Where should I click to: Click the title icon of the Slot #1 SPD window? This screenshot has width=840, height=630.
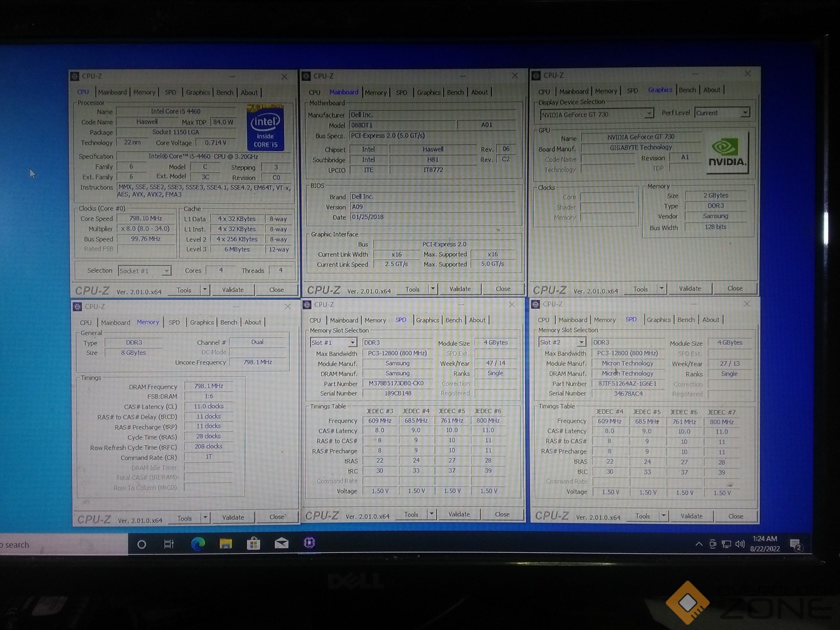(x=307, y=304)
